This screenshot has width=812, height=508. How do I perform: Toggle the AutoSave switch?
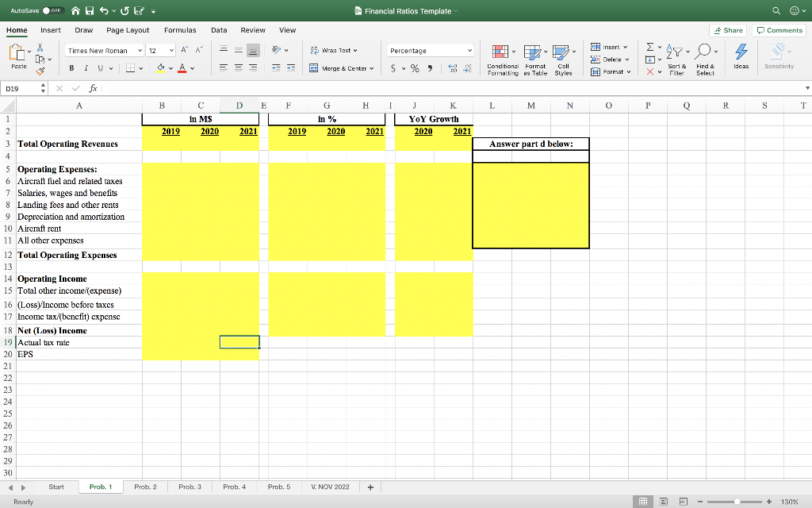coord(53,10)
